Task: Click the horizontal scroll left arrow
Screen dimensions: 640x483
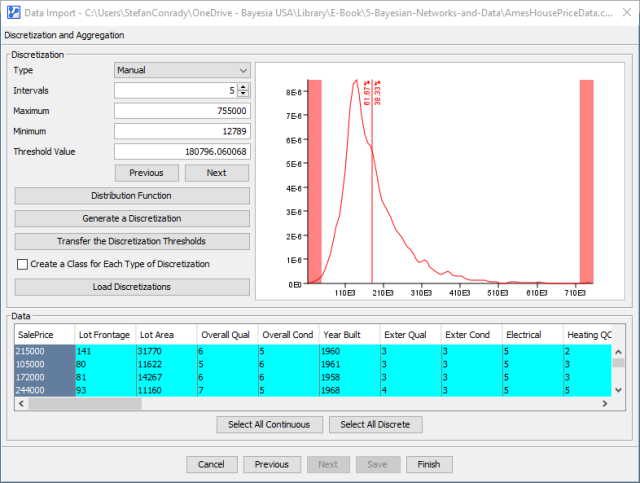Action: [21, 404]
